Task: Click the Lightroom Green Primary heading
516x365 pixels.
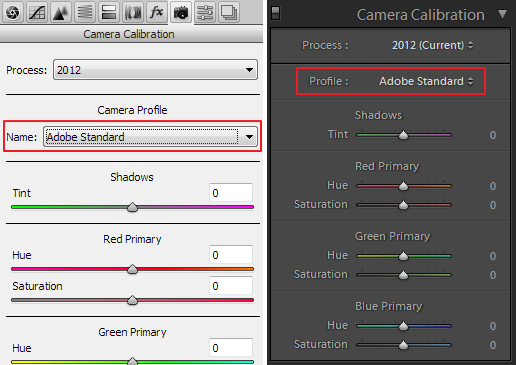Action: click(393, 236)
